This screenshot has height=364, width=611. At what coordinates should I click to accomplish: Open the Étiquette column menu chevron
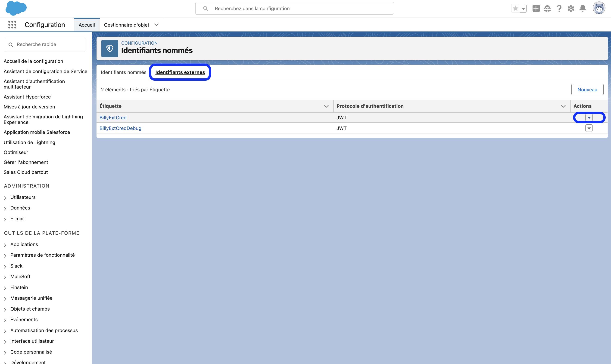[x=327, y=106]
